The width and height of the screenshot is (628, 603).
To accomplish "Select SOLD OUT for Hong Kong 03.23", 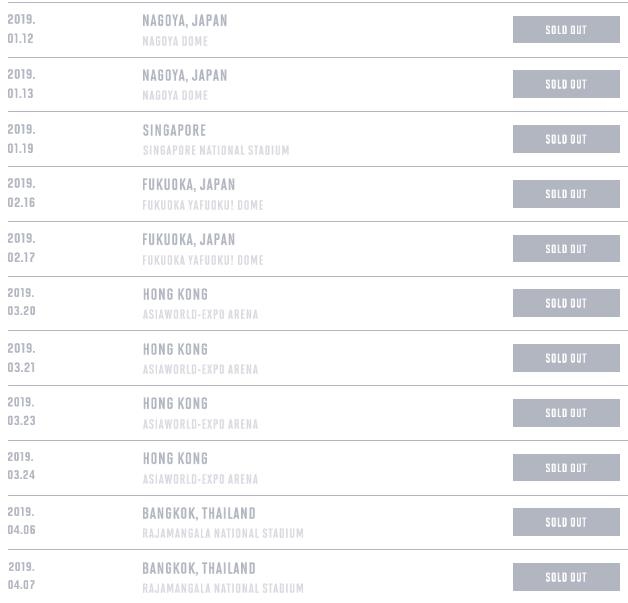I will [566, 413].
